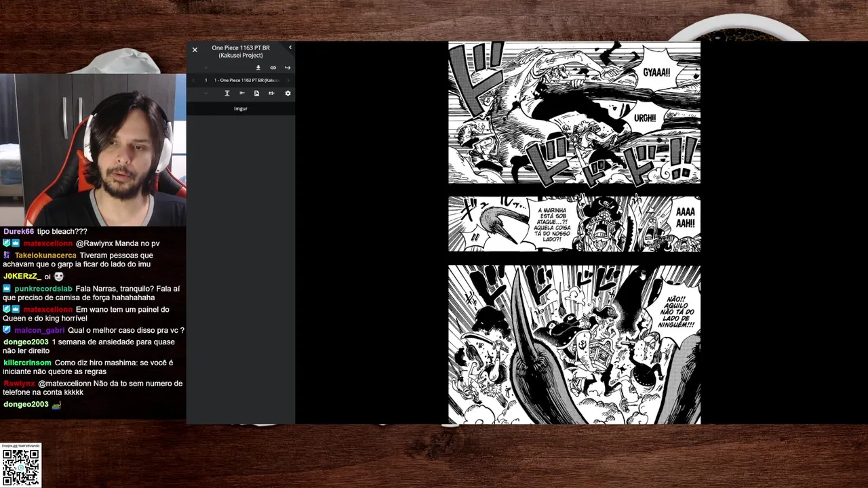Screen dimensions: 868x488
Task: Click the title 'One Piece 1163 PT BR (Kakusei Project)'
Action: point(241,52)
